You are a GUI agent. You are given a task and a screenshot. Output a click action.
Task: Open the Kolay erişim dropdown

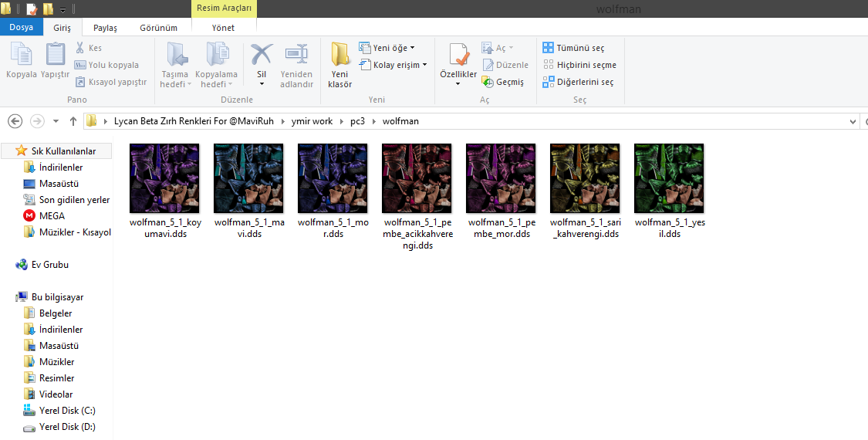click(393, 65)
